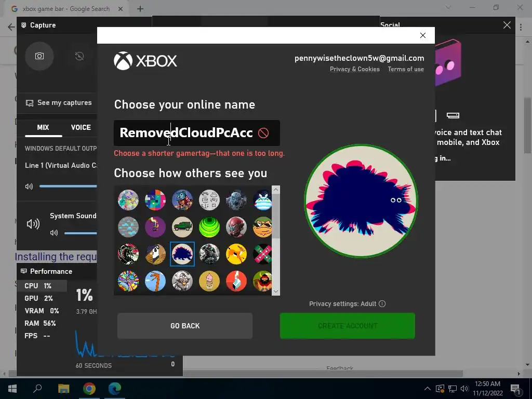Viewport: 532px width, 399px height.
Task: Choose the green striped orb gamerpic
Action: [x=209, y=227]
